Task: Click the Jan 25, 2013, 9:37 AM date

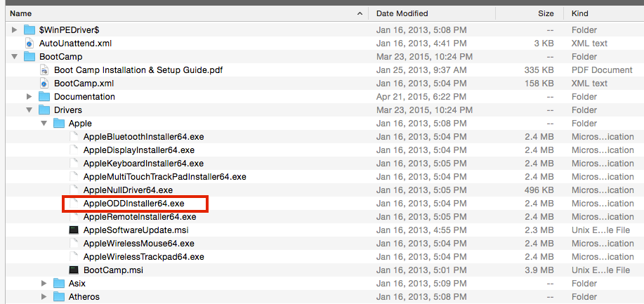Action: (x=421, y=70)
